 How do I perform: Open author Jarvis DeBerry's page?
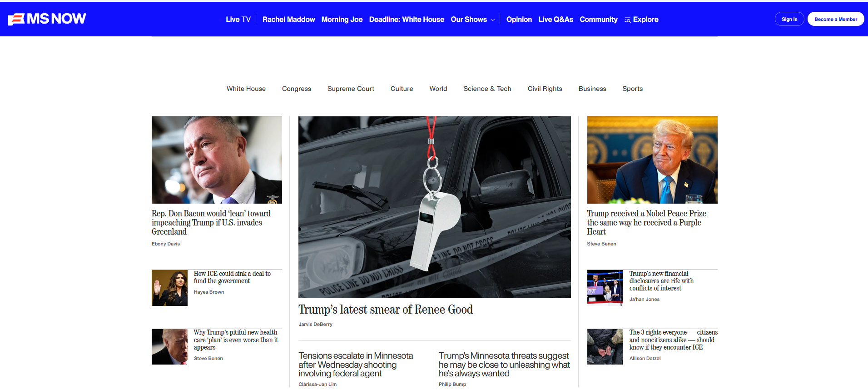point(316,325)
